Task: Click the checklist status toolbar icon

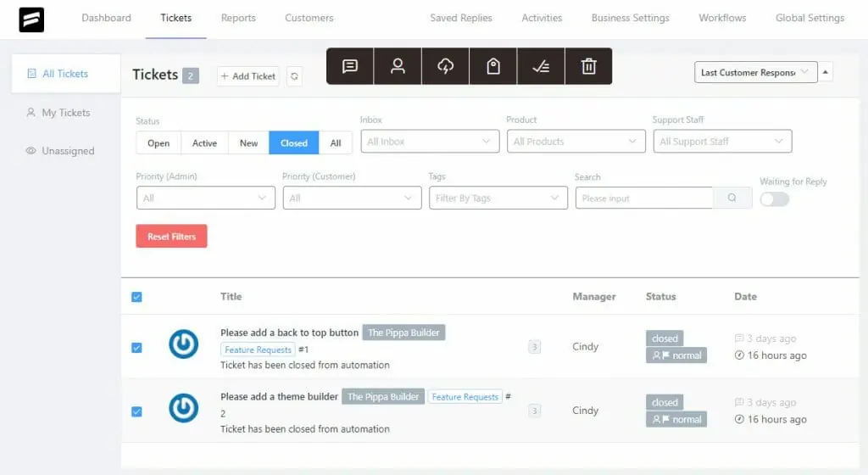Action: (x=541, y=66)
